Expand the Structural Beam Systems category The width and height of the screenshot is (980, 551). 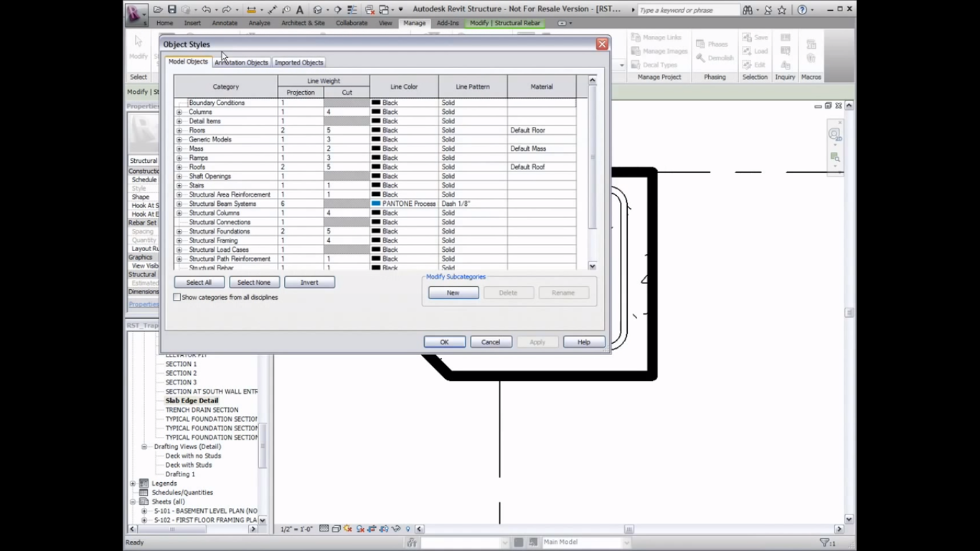coord(179,204)
